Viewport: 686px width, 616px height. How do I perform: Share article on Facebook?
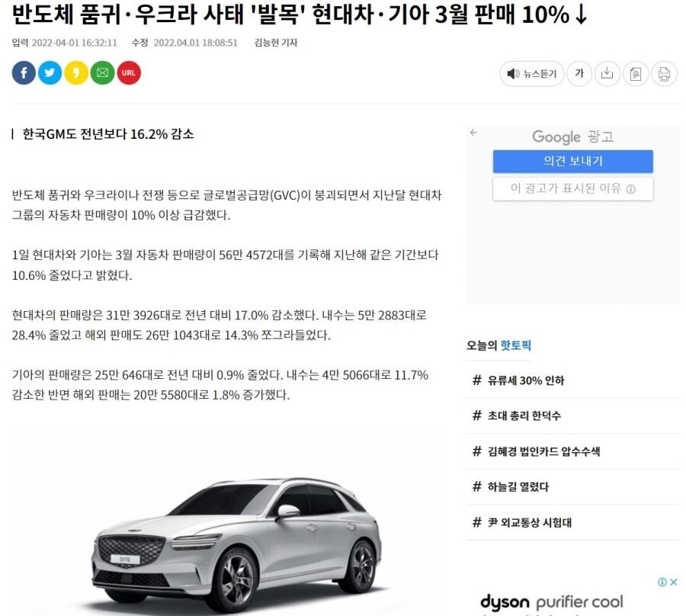click(24, 72)
